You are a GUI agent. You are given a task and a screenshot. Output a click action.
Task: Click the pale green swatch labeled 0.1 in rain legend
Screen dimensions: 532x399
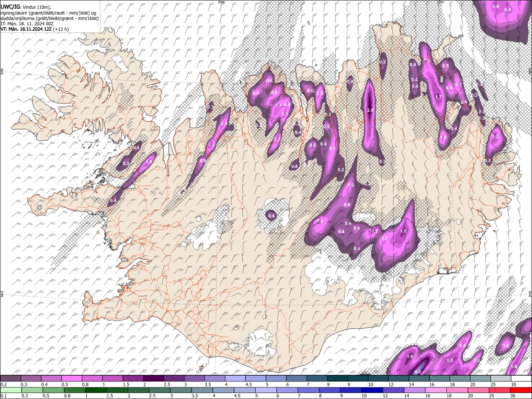pyautogui.click(x=11, y=390)
